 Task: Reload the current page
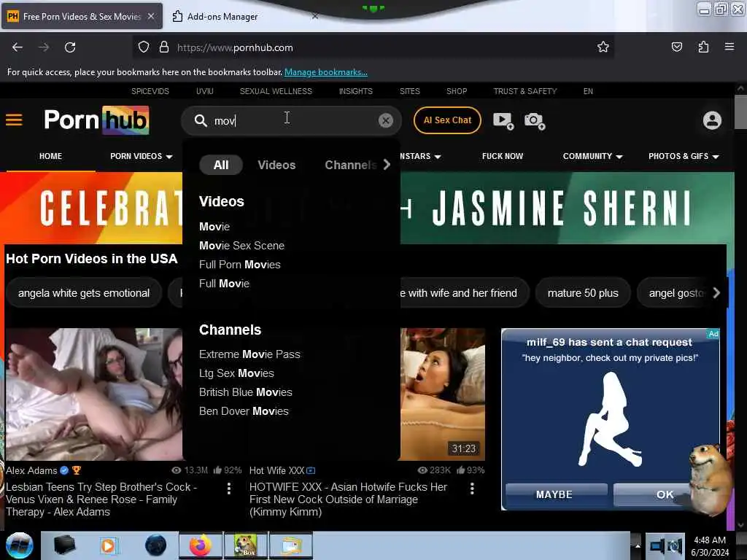click(70, 47)
